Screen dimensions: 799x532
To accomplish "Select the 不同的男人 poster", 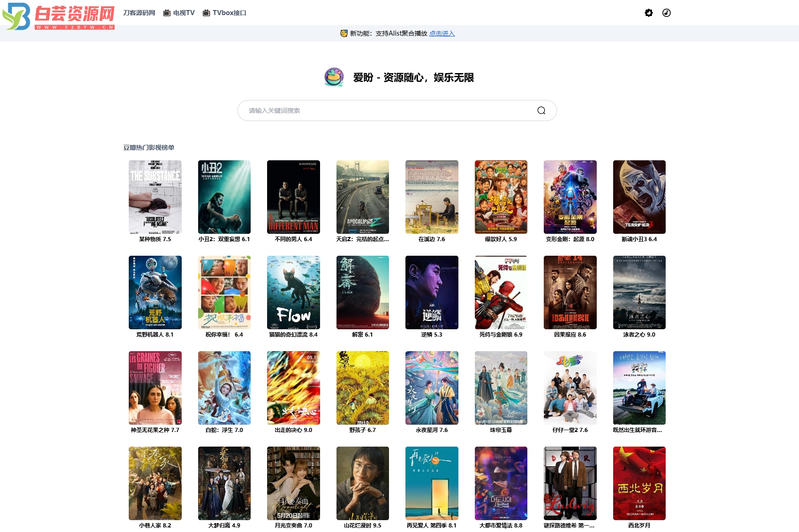I will [x=294, y=197].
